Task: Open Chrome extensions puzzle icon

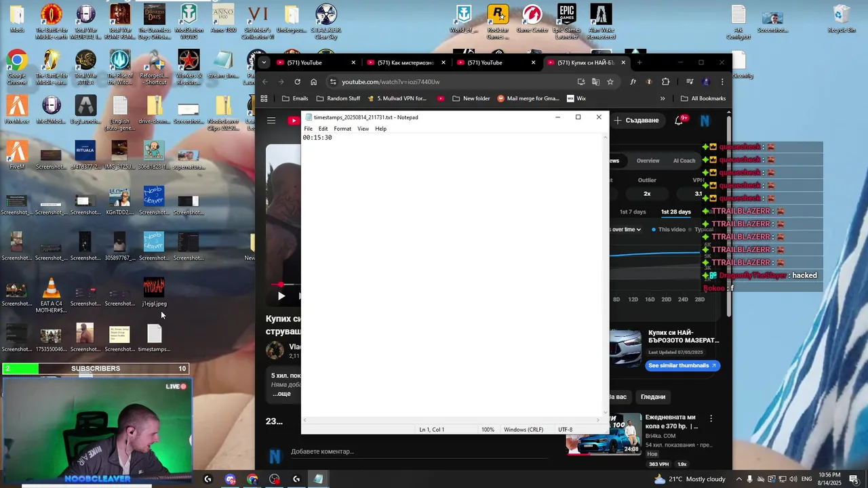Action: pyautogui.click(x=665, y=82)
